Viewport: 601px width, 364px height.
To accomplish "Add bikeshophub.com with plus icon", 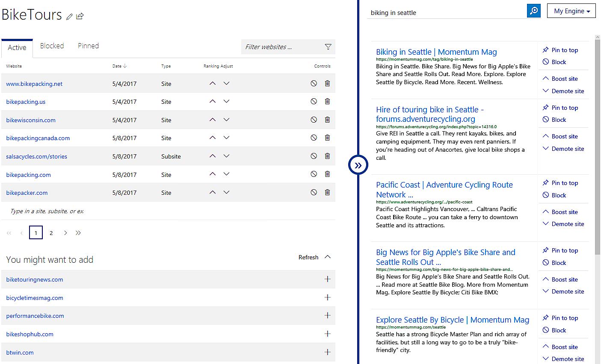I will tap(328, 334).
